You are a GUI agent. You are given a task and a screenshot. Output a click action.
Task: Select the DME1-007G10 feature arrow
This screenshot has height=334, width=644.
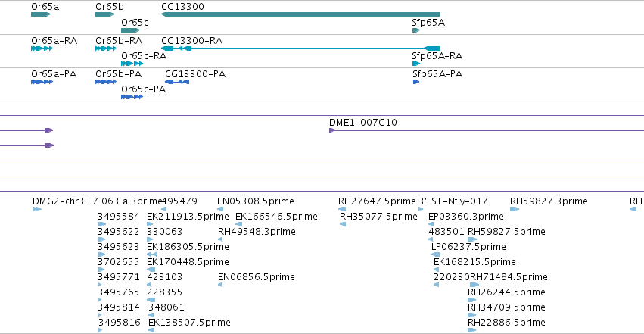[332, 130]
